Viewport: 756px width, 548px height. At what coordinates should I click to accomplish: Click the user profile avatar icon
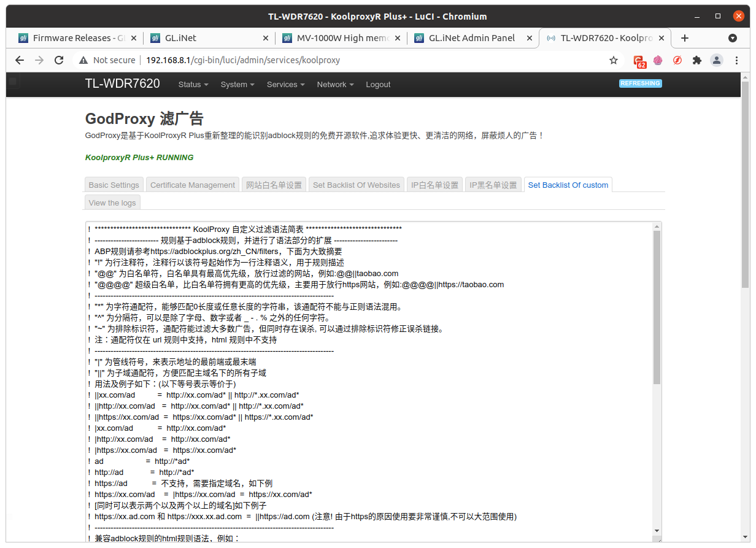[x=716, y=60]
